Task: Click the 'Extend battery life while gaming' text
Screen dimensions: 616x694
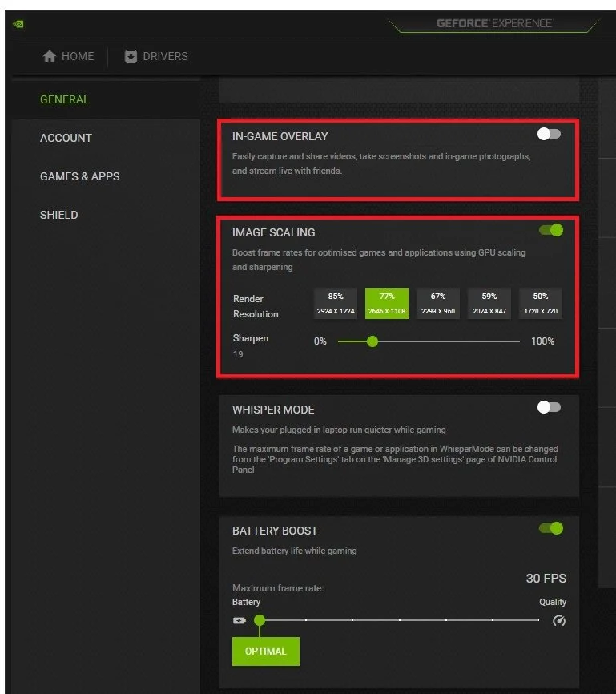Action: click(x=294, y=551)
